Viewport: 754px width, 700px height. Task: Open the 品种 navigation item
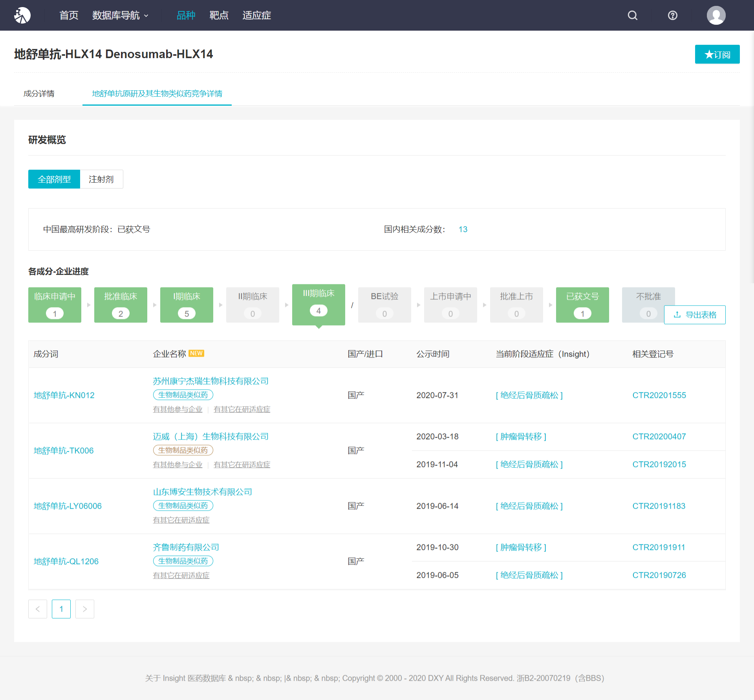pos(186,15)
